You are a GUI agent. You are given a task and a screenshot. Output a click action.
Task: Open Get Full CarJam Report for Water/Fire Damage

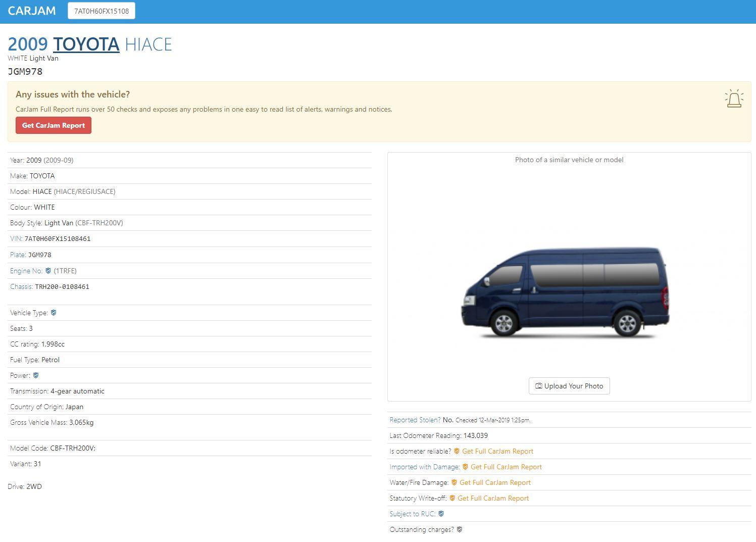(x=495, y=482)
